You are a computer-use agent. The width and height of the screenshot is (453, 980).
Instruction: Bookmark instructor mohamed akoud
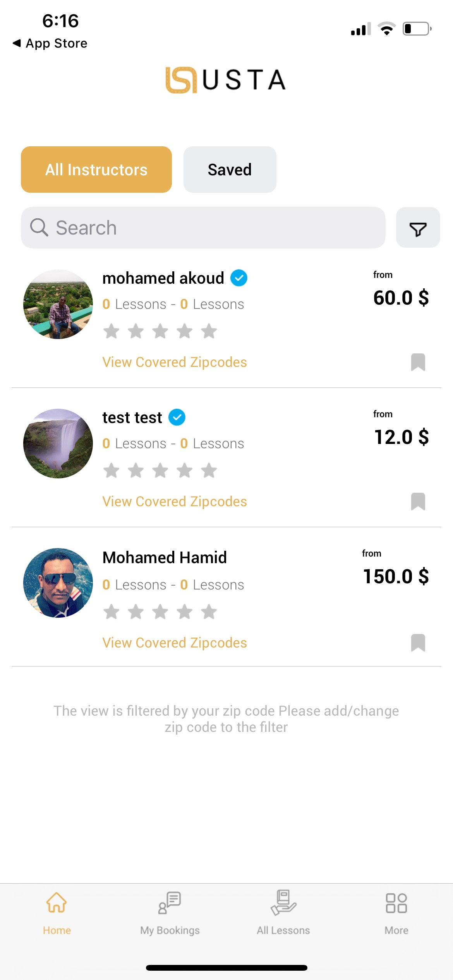418,362
